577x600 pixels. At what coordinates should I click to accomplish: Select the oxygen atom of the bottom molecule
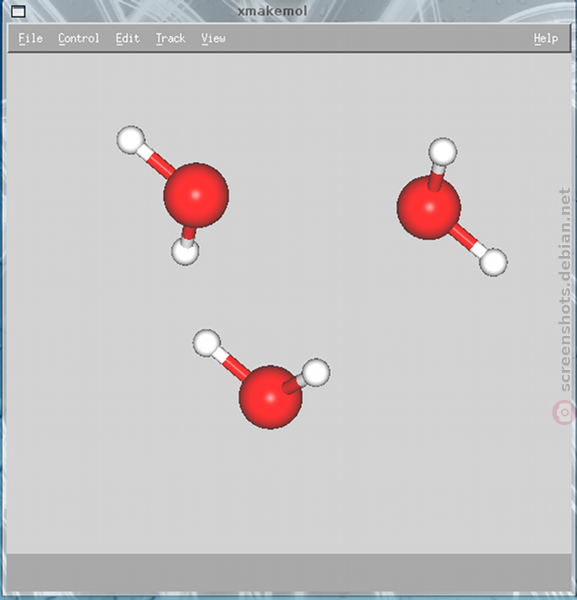click(x=271, y=397)
